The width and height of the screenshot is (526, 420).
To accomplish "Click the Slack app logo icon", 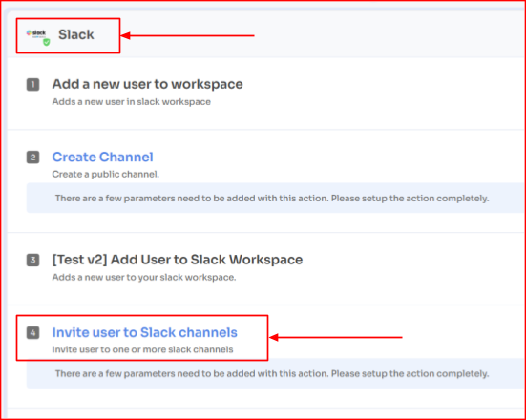I will [x=38, y=36].
